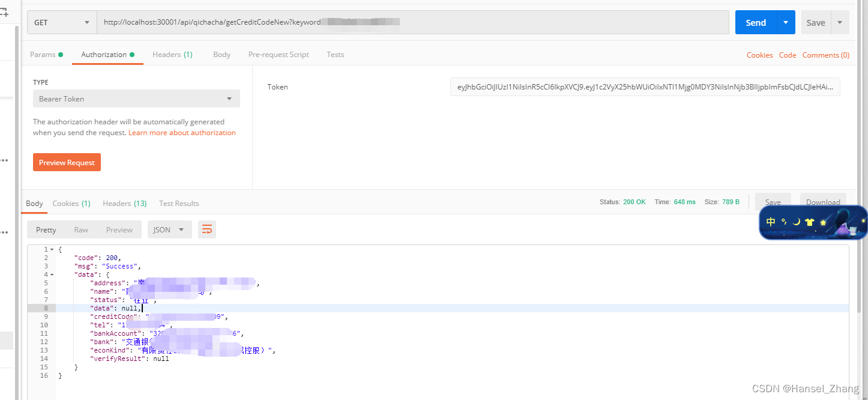
Task: Select the response Body tab
Action: point(34,203)
